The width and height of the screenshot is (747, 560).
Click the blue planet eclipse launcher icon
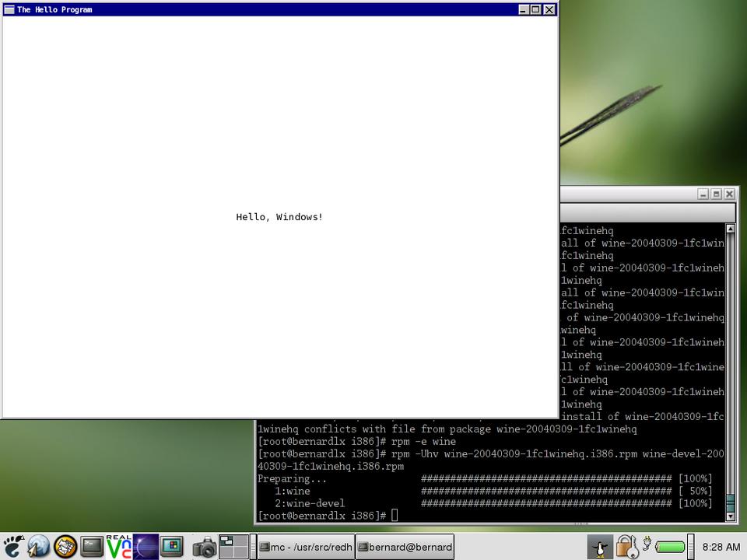coord(146,547)
